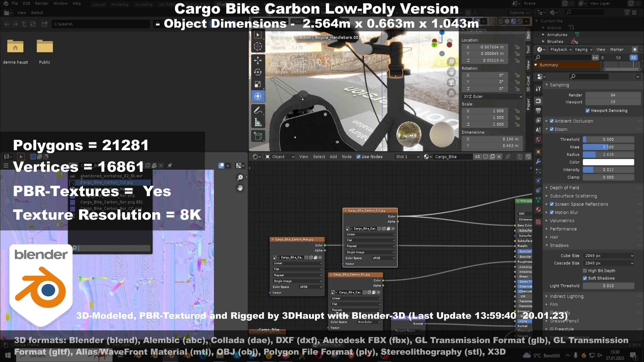644x362 pixels.
Task: Toggle Soft Shadows checkbox
Action: [x=585, y=278]
